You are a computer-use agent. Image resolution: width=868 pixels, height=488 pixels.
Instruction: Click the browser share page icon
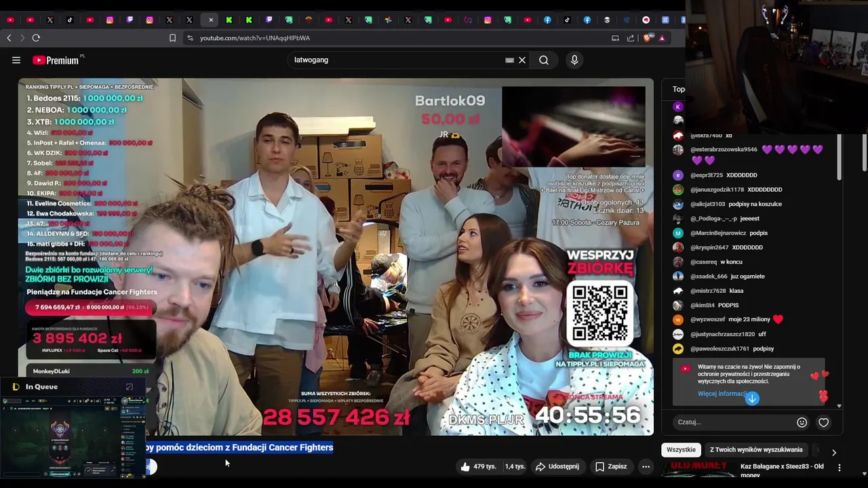pyautogui.click(x=631, y=38)
